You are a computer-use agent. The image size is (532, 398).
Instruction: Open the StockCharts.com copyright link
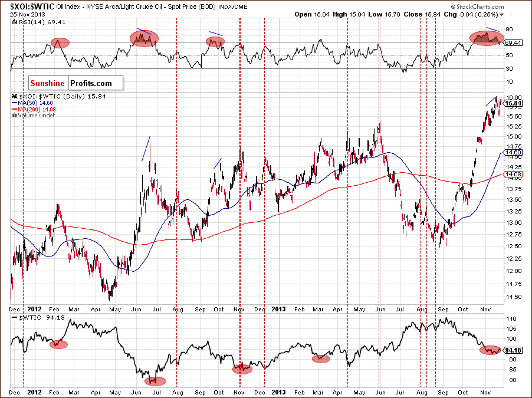[x=477, y=6]
